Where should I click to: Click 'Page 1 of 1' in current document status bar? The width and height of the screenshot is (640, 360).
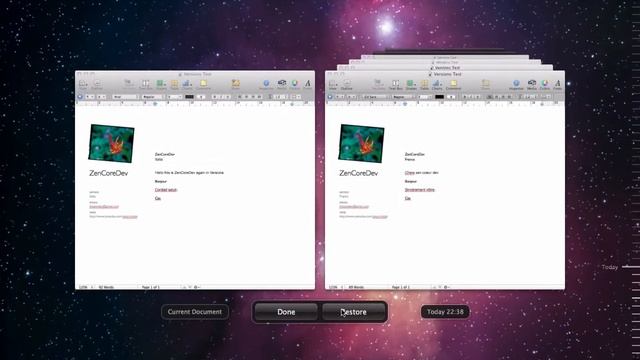(151, 287)
